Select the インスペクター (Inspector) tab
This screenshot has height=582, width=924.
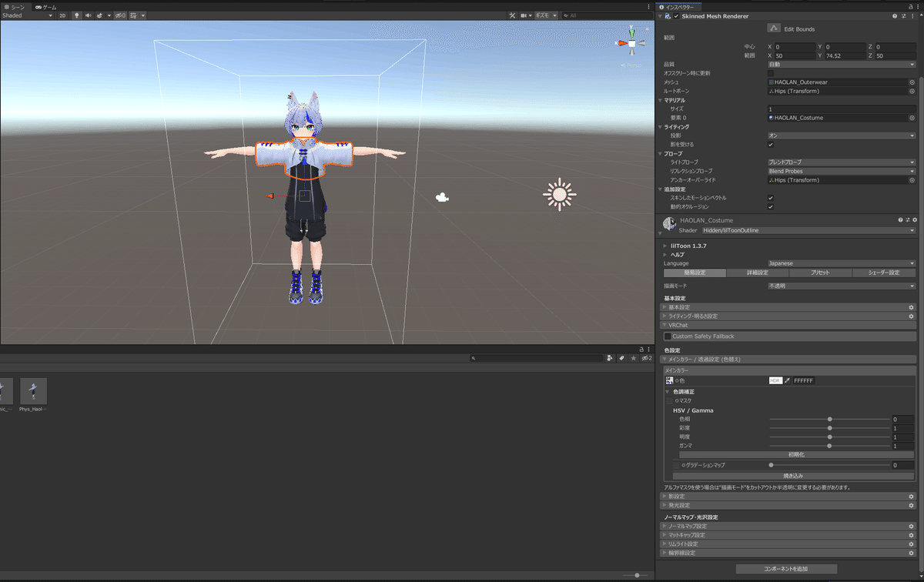tap(680, 6)
